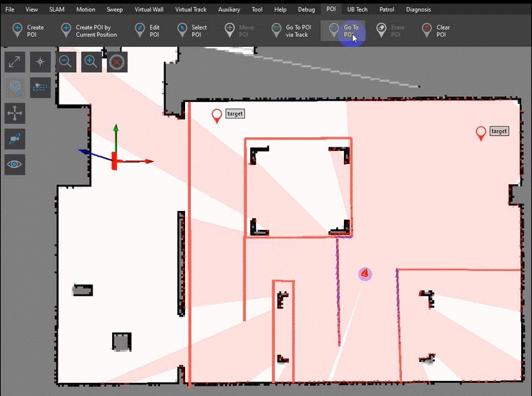The height and width of the screenshot is (396, 532).
Task: Activate the Select POI tool
Action: point(192,30)
